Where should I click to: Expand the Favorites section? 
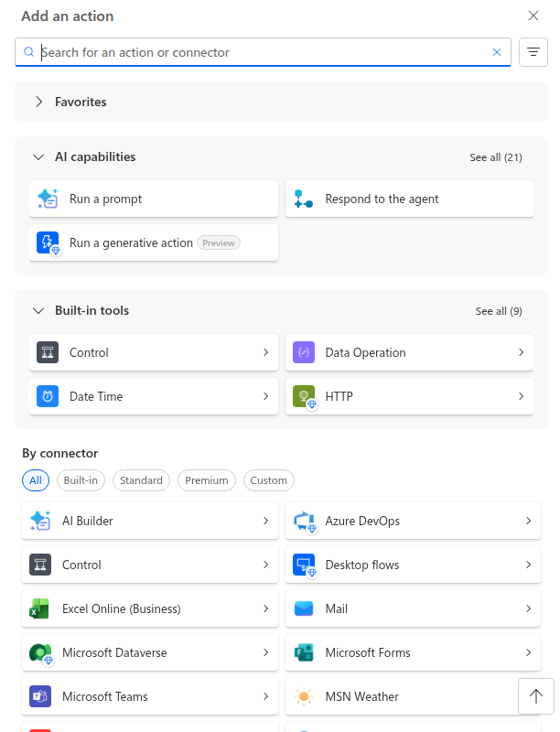[39, 102]
